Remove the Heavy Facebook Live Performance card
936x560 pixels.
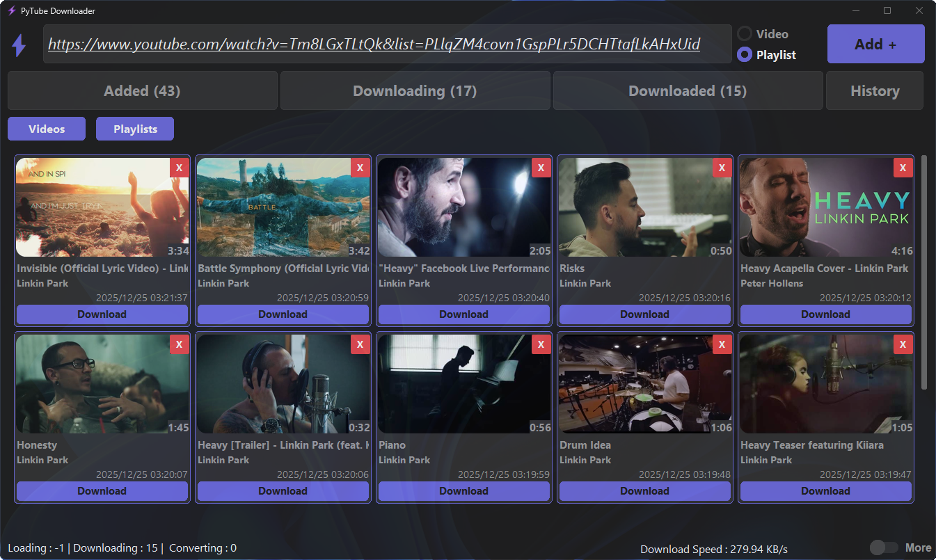click(541, 168)
